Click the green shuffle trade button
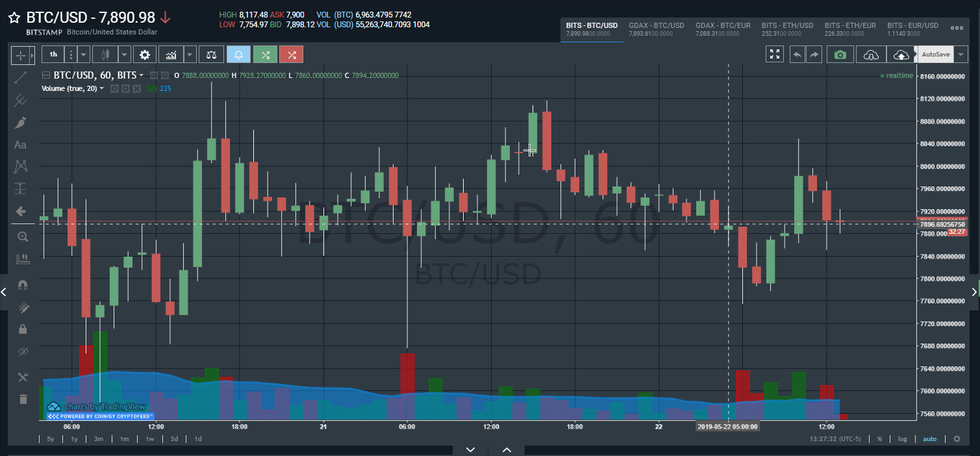 point(265,55)
